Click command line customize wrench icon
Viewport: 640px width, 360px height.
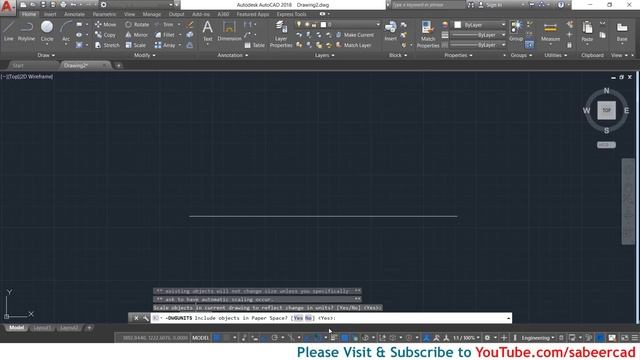pos(146,318)
